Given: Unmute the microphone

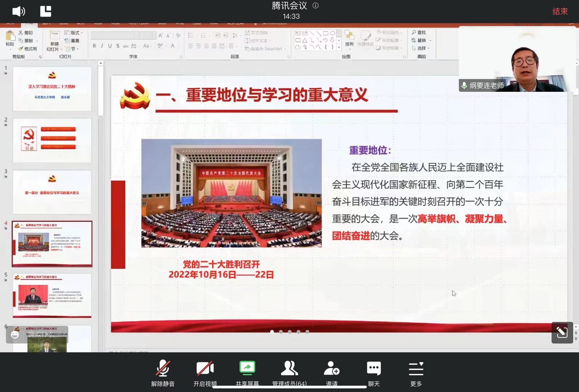Looking at the screenshot, I should click(x=163, y=373).
